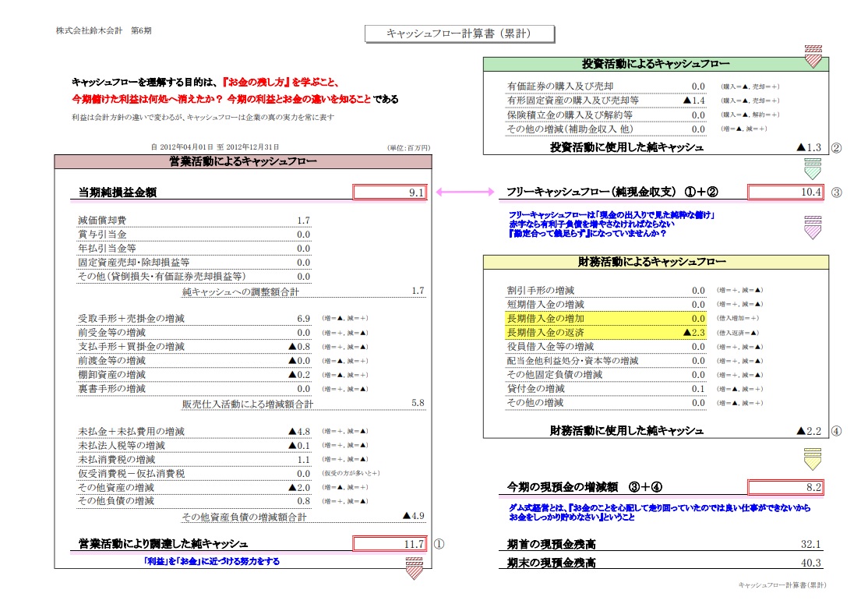Select the 減価償却費 row label
This screenshot has width=868, height=611.
point(102,221)
